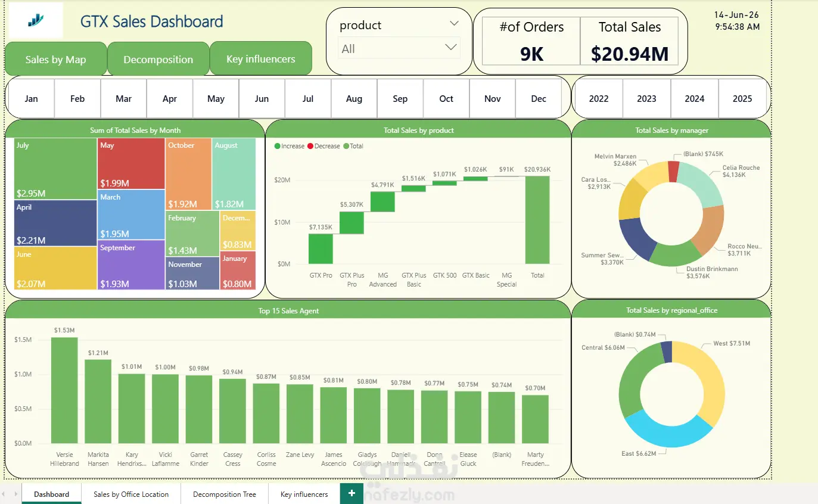Select the April treemap tile
The height and width of the screenshot is (504, 818).
pyautogui.click(x=55, y=223)
